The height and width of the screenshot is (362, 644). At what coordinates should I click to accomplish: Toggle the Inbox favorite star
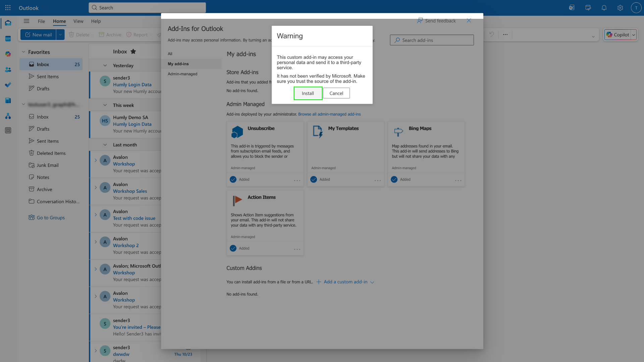pos(133,51)
